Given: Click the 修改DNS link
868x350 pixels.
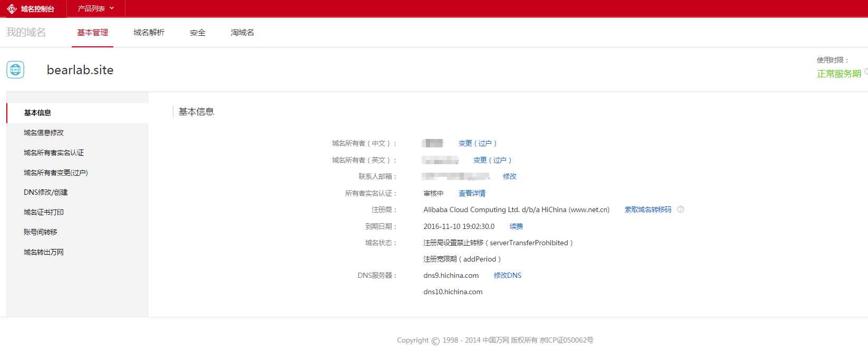Looking at the screenshot, I should 508,275.
